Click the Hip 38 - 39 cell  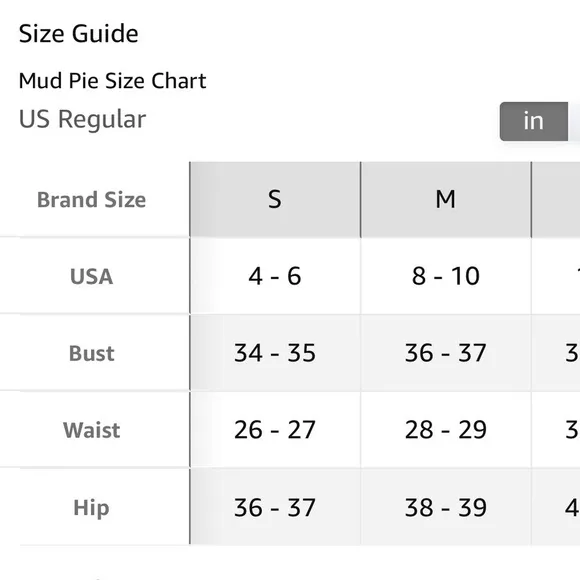[x=446, y=507]
